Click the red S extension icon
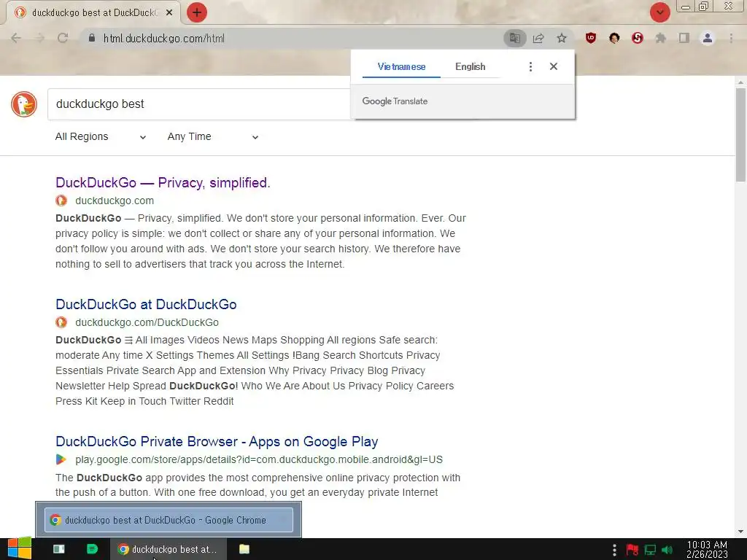The height and width of the screenshot is (560, 747). click(x=638, y=38)
